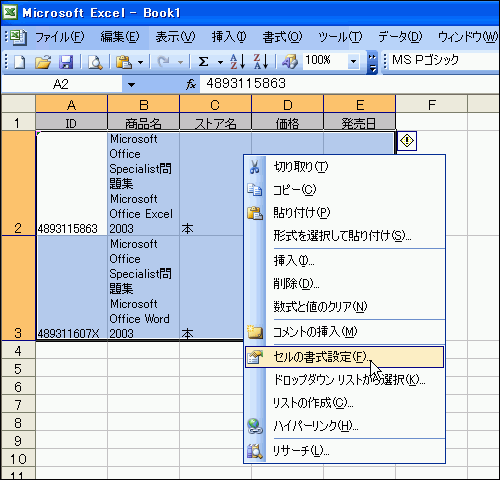Image resolution: width=500 pixels, height=480 pixels.
Task: Sort descending with the Z-A icon
Action: click(x=261, y=62)
